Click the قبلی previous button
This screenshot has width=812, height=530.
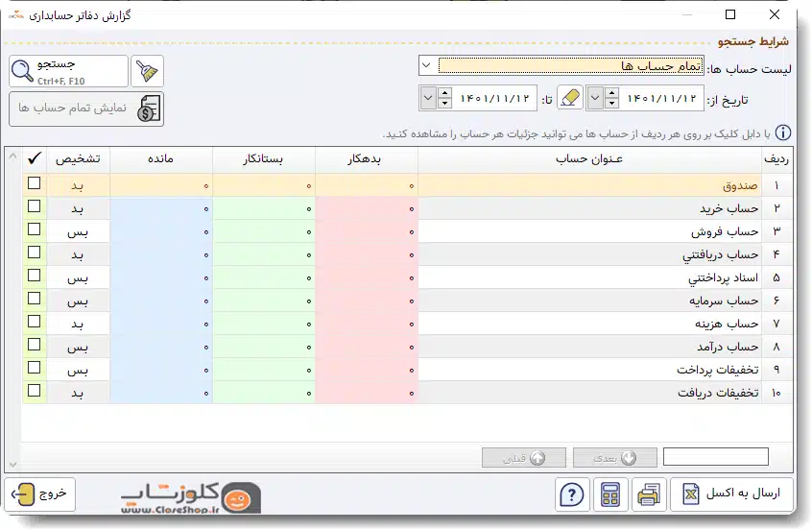523,458
